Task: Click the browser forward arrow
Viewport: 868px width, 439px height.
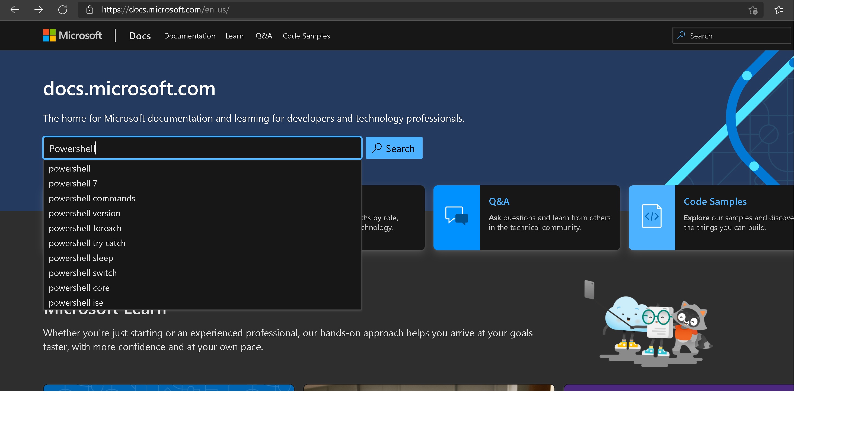Action: [x=39, y=10]
